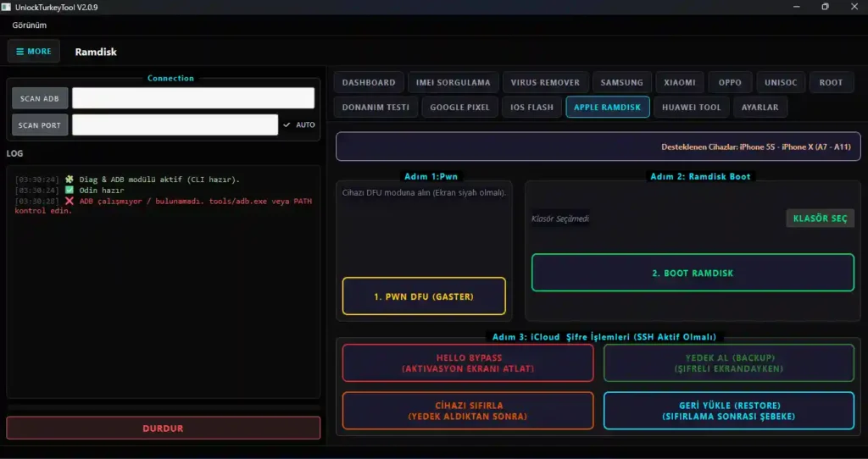Viewport: 868px width, 459px height.
Task: Switch to DONANIM TESTİ tab
Action: pyautogui.click(x=376, y=108)
